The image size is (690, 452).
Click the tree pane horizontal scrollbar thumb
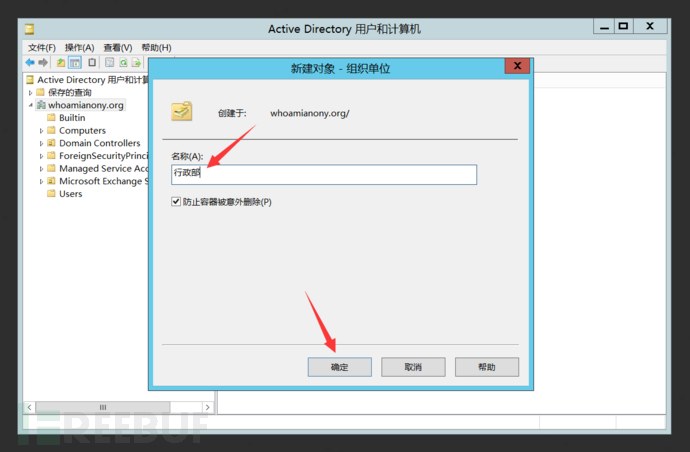103,407
